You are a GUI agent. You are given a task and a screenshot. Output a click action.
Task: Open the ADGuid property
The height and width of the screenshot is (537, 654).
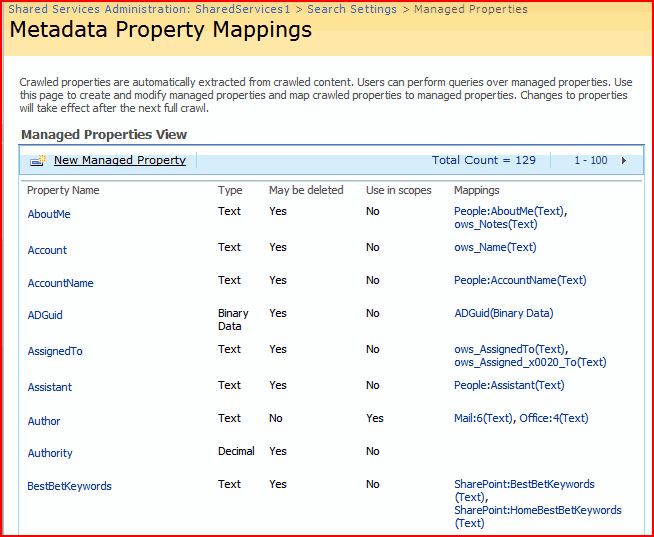tap(45, 315)
